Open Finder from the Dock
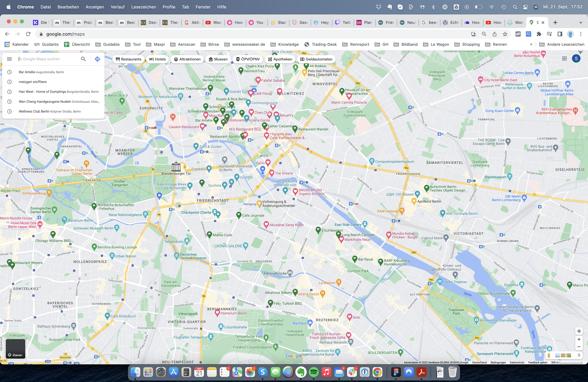588x382 pixels. click(x=135, y=372)
